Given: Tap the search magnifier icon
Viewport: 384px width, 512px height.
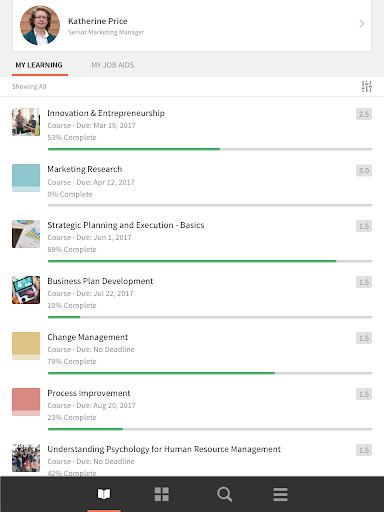Looking at the screenshot, I should [224, 494].
